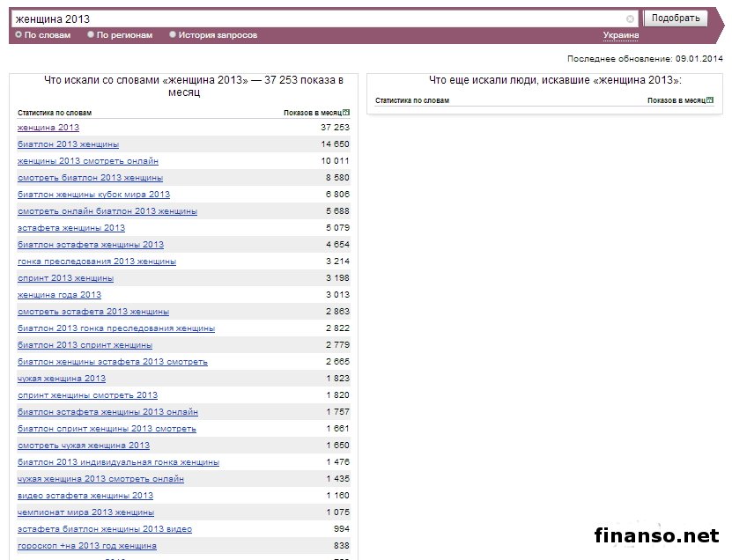Image resolution: width=732 pixels, height=560 pixels.
Task: Open 'биатлон женщины кубок мира 2013' link
Action: 93,195
